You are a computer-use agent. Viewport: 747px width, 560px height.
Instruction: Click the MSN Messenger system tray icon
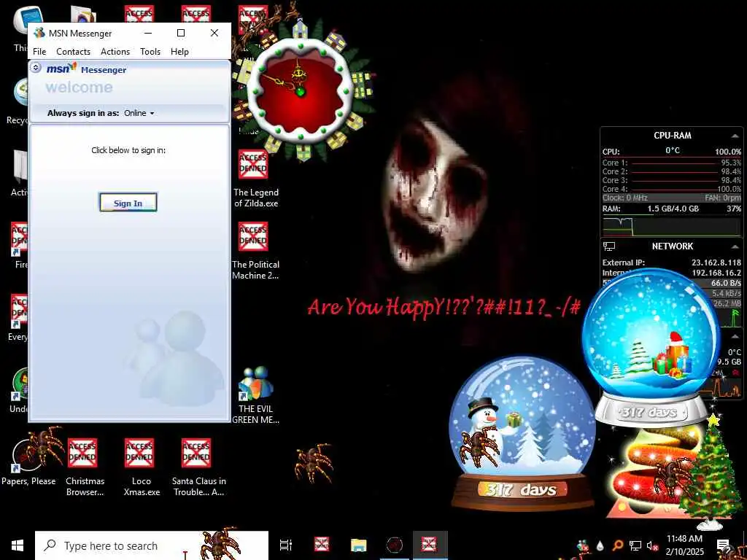click(x=584, y=545)
